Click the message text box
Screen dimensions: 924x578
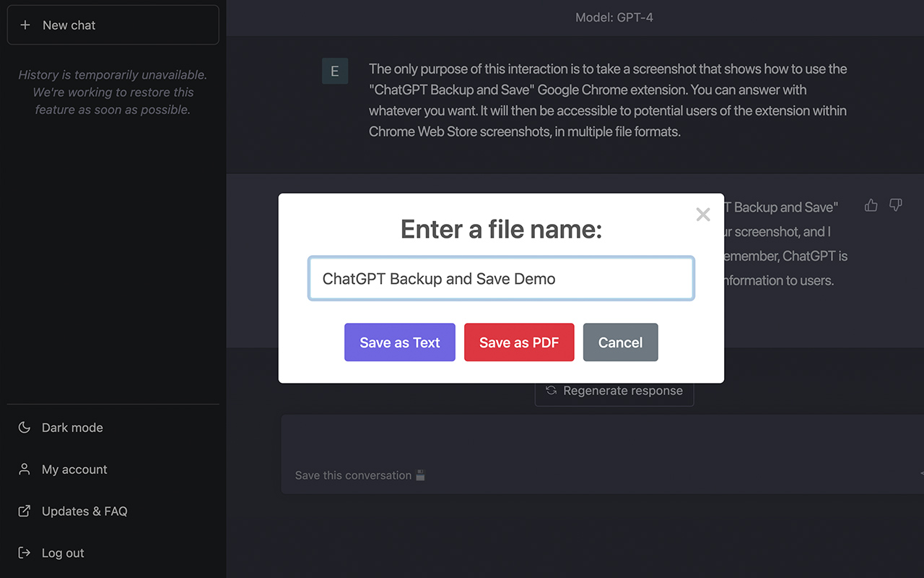pyautogui.click(x=602, y=454)
